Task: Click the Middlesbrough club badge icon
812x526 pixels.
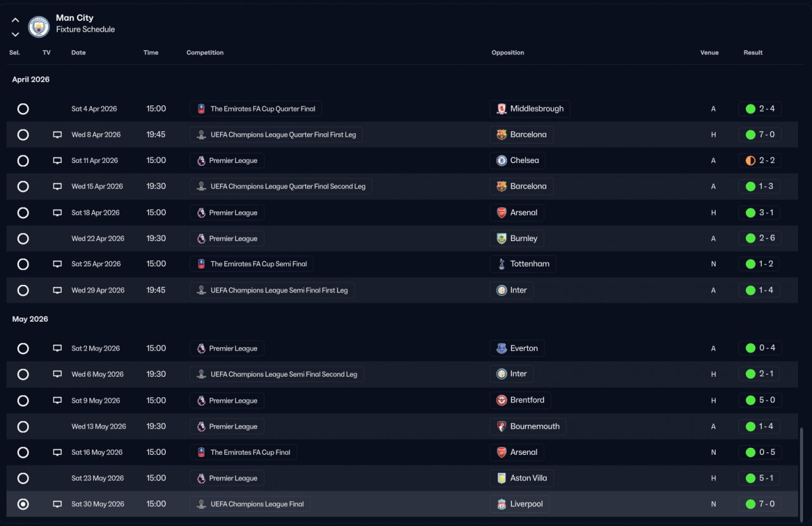Action: 502,109
